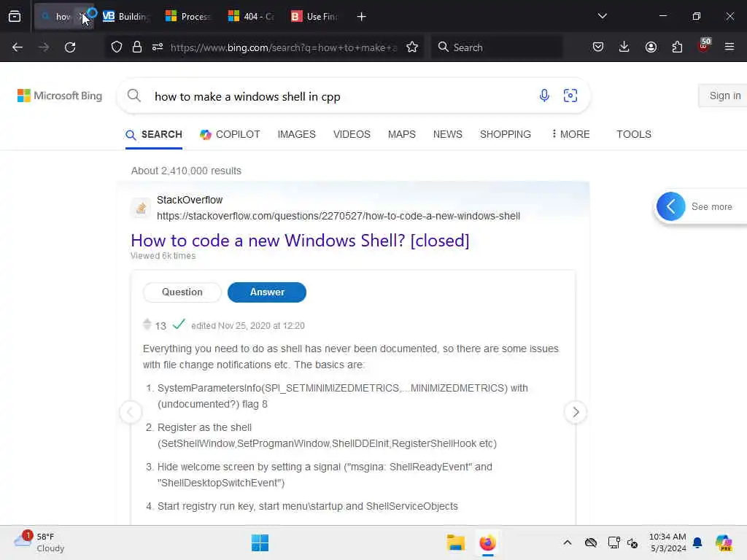747x560 pixels.
Task: Open Firefox View tab list icon
Action: pos(15,17)
